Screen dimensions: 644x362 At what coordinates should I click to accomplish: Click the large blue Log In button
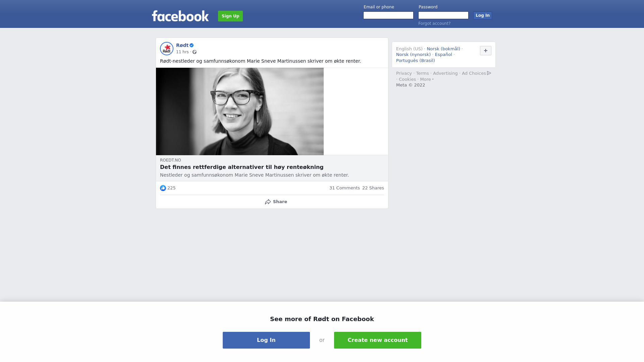click(266, 340)
